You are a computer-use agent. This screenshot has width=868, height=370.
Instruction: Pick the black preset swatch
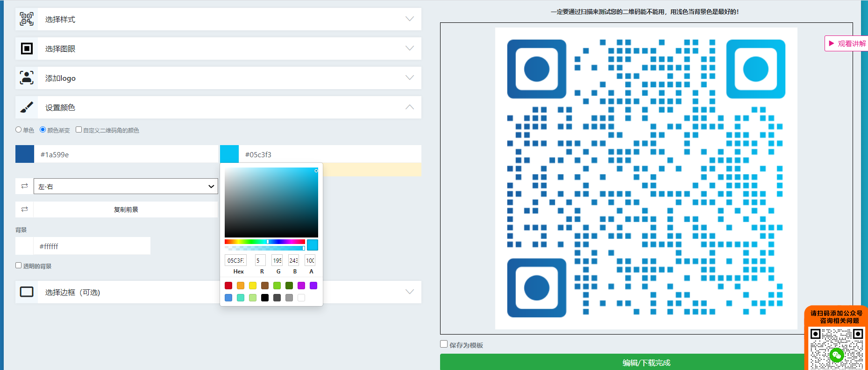(x=265, y=298)
